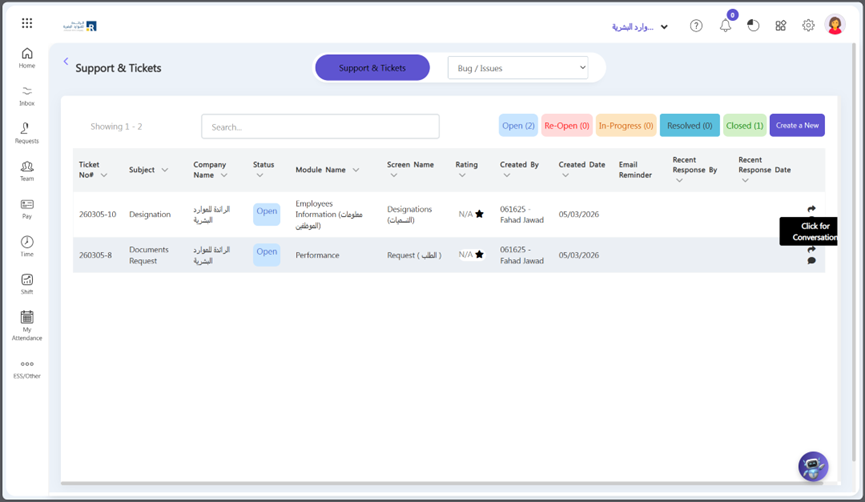Filter tickets by Open (2) status

tap(518, 126)
